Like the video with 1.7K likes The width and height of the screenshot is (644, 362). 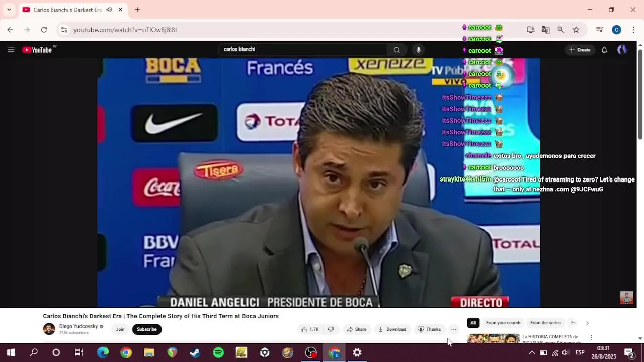point(310,329)
